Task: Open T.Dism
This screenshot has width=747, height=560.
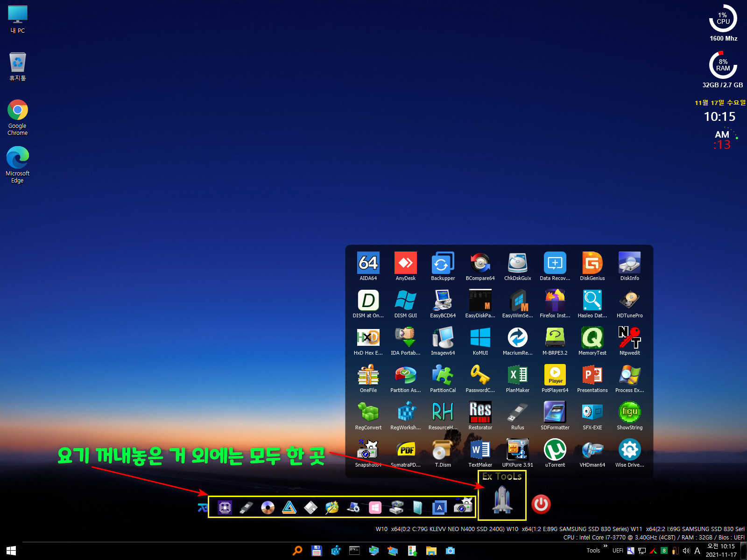Action: (443, 450)
